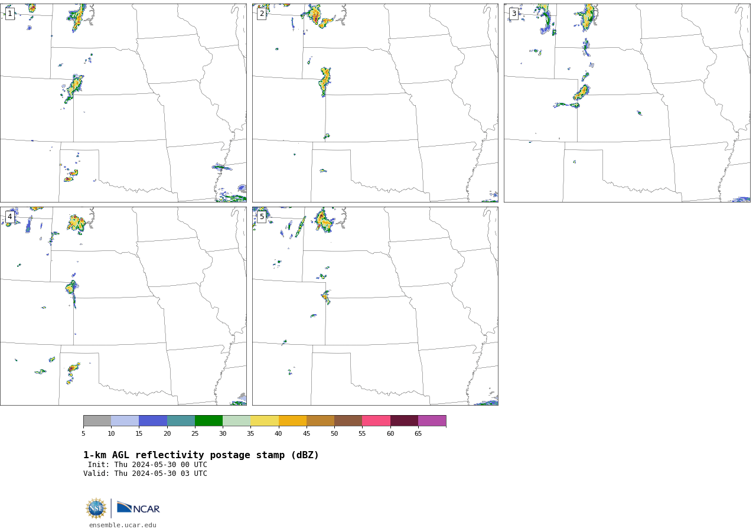Click the dark green 25-30 dBZ swatch
The image size is (756, 532).
point(208,421)
